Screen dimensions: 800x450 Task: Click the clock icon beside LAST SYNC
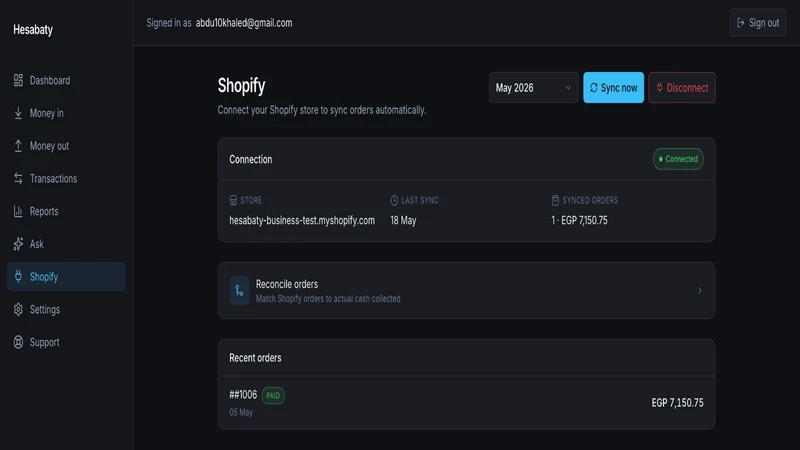point(394,200)
